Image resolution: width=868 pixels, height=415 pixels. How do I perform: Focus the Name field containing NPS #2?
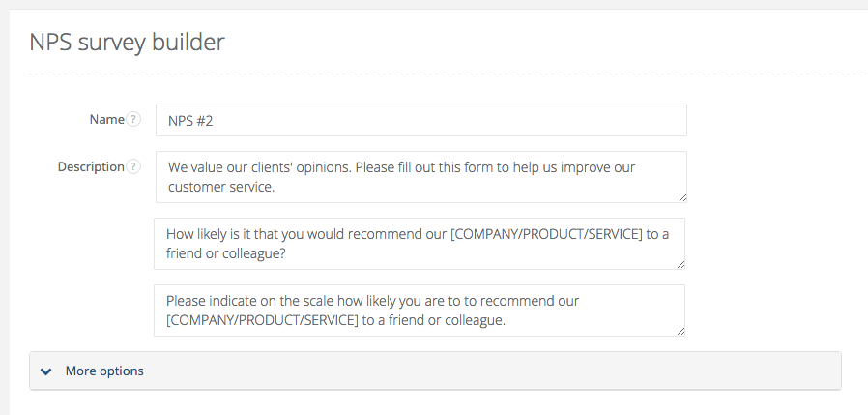(x=420, y=120)
